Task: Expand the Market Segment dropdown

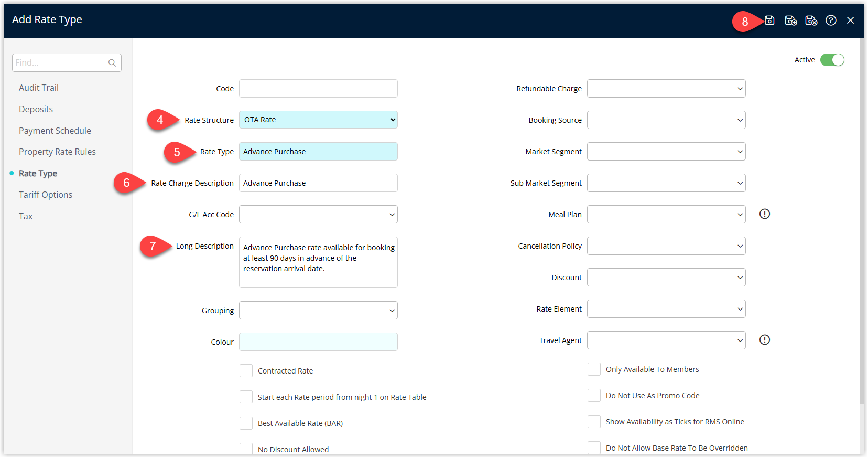Action: [666, 151]
